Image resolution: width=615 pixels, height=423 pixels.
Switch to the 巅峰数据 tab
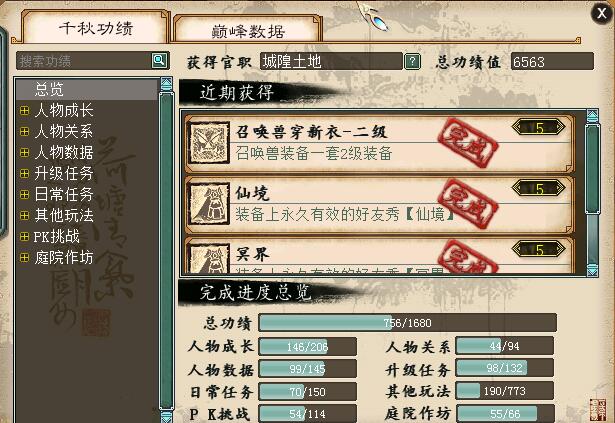tap(247, 30)
